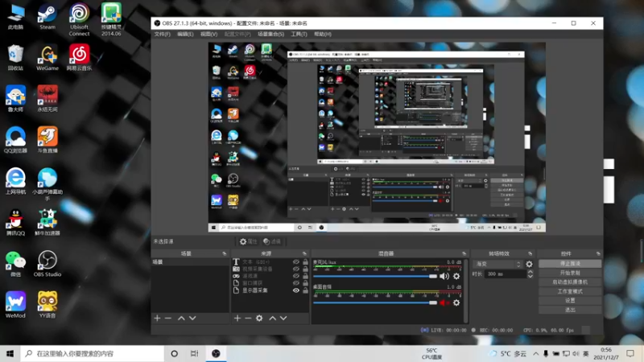The width and height of the screenshot is (644, 362).
Task: Click 退出 button in controls
Action: 570,310
